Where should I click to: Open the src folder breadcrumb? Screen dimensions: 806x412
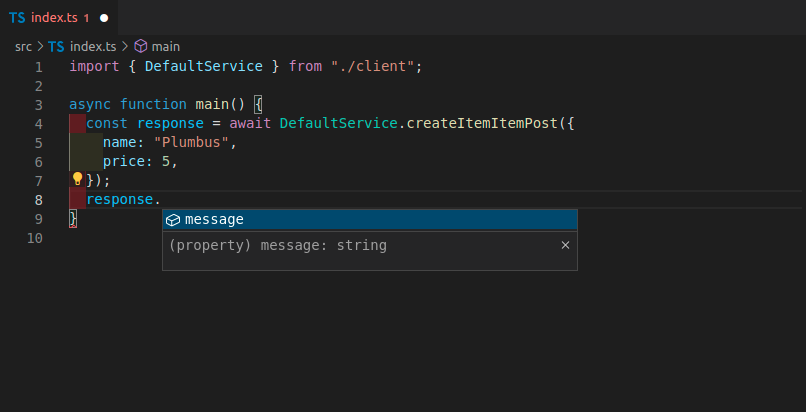pos(23,46)
